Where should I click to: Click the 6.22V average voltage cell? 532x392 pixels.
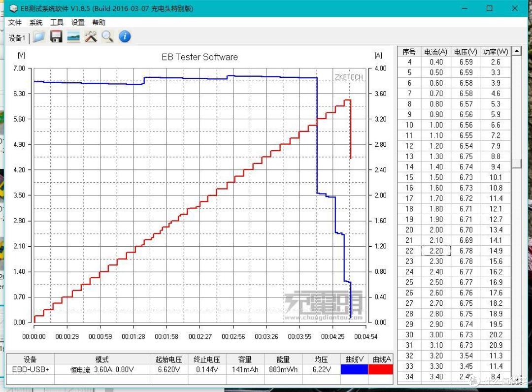tap(321, 369)
